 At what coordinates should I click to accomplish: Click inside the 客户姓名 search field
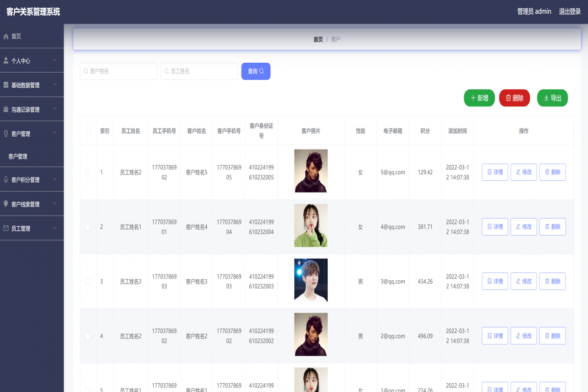click(119, 71)
